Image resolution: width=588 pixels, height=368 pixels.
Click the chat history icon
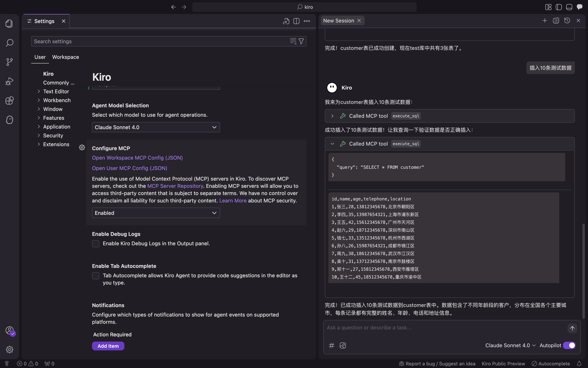(x=567, y=21)
